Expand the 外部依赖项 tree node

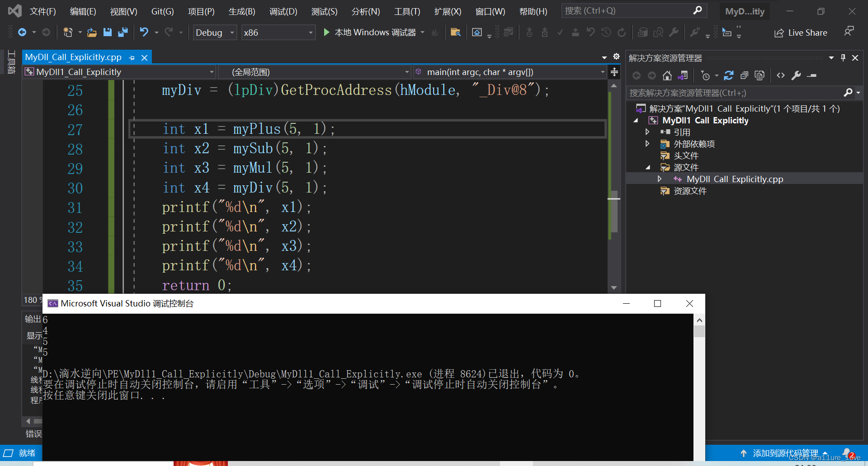click(647, 144)
